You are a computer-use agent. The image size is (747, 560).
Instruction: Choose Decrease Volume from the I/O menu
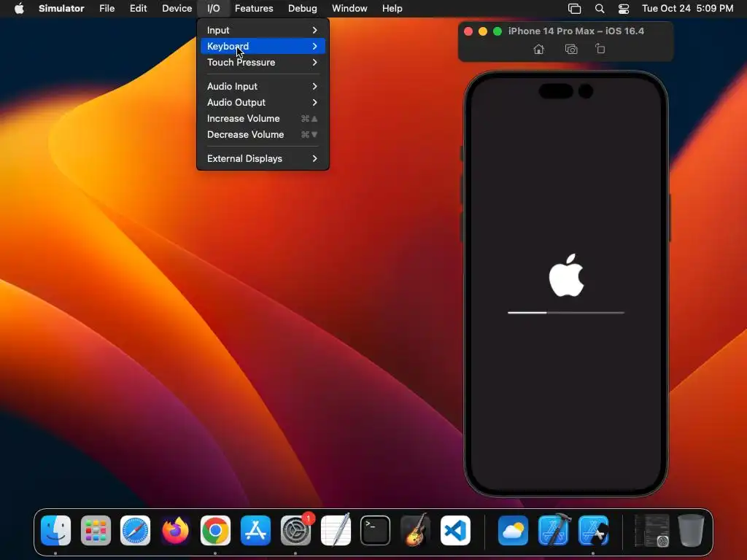(263, 135)
